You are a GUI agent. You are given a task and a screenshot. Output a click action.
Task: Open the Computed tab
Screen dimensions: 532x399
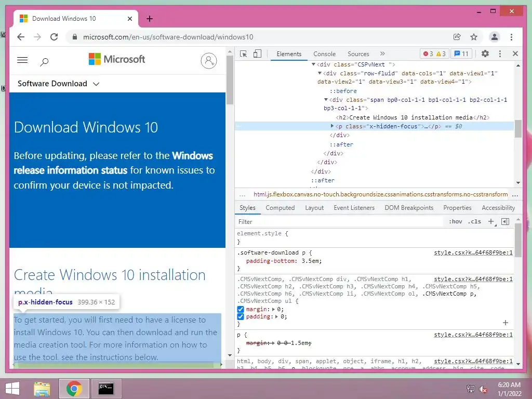pos(280,208)
